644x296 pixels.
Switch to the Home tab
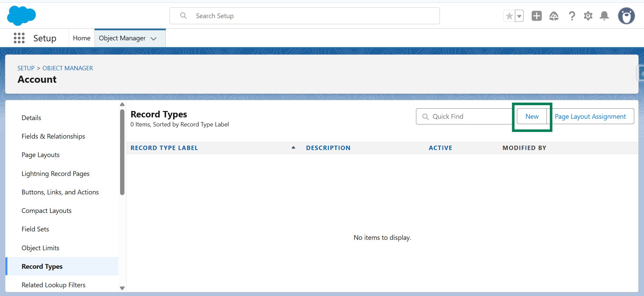(x=82, y=38)
